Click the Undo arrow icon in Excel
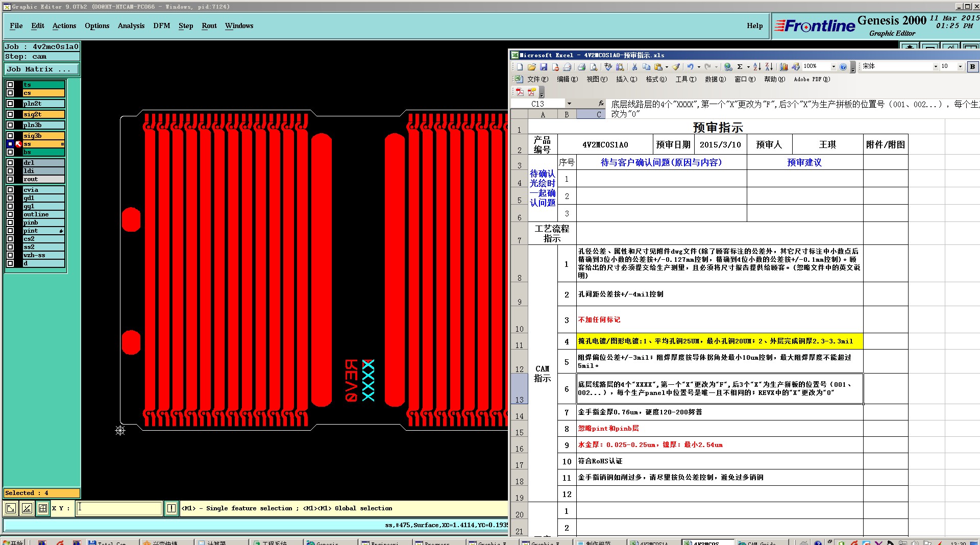 (690, 67)
